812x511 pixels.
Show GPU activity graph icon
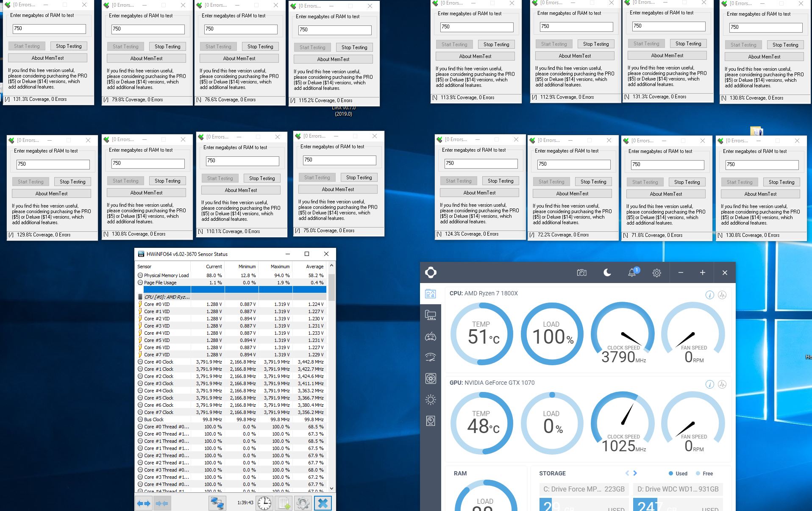722,384
